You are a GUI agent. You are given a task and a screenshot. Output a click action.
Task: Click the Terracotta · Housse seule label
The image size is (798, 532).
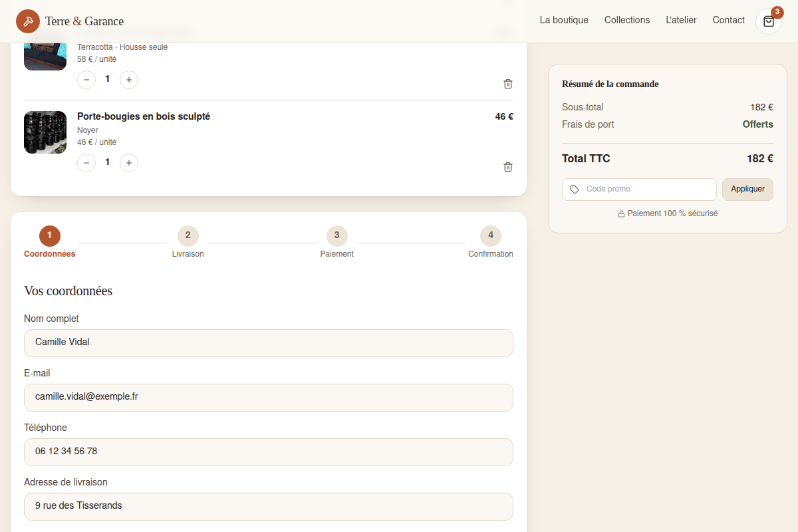[x=122, y=47]
